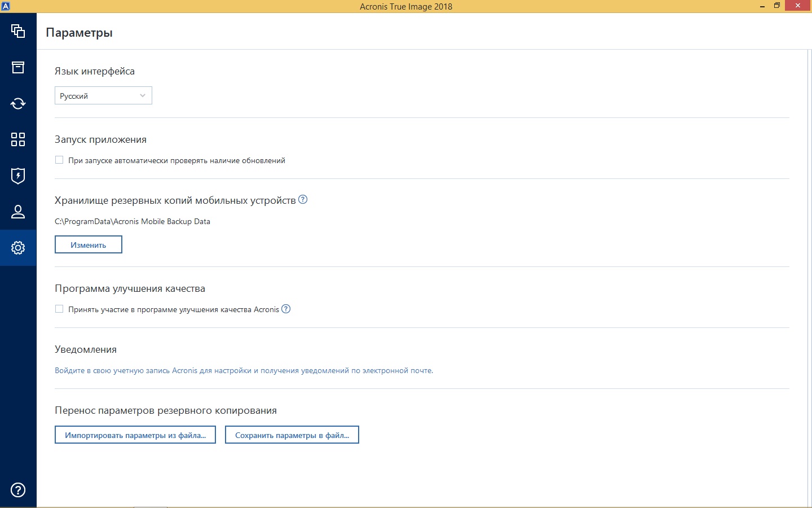812x508 pixels.
Task: Open the Backup section in sidebar
Action: tap(18, 31)
